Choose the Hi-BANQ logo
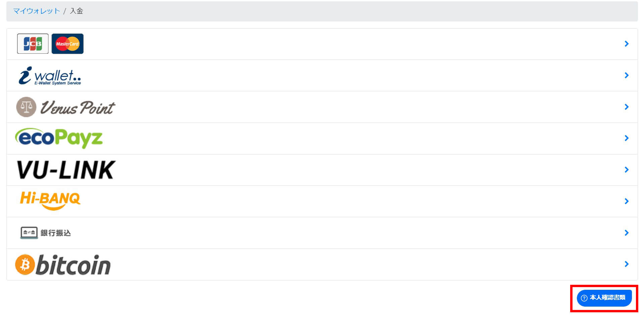644x317 pixels. pyautogui.click(x=50, y=201)
